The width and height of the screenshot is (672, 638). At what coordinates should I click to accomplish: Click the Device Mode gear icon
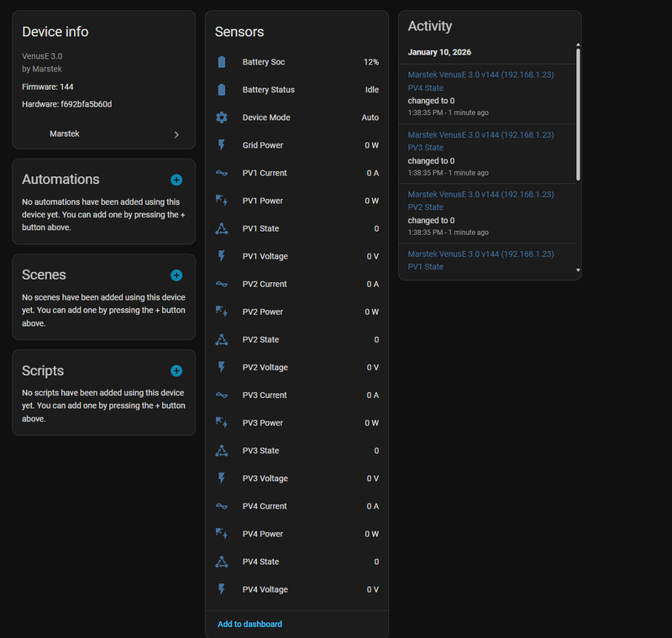222,118
